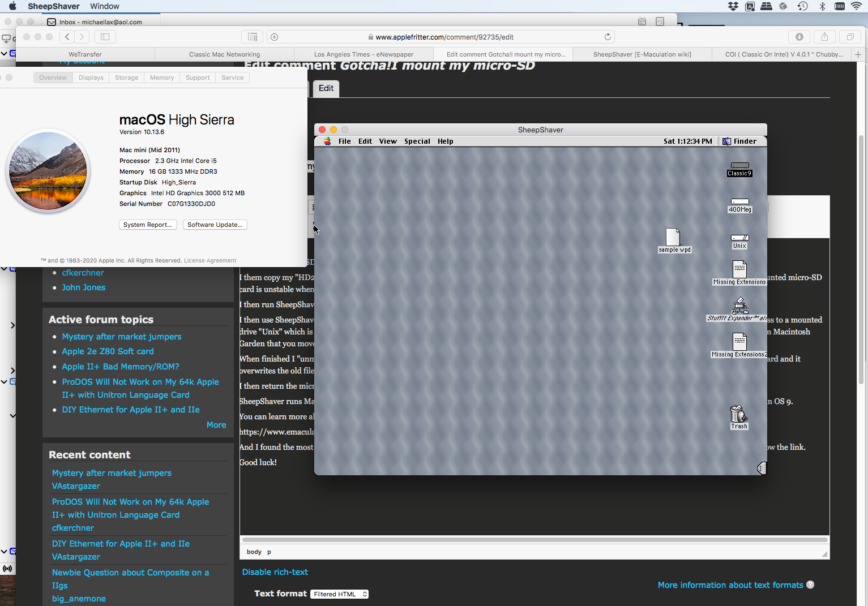
Task: Open Mystery after market jumpers forum topic
Action: click(x=122, y=337)
